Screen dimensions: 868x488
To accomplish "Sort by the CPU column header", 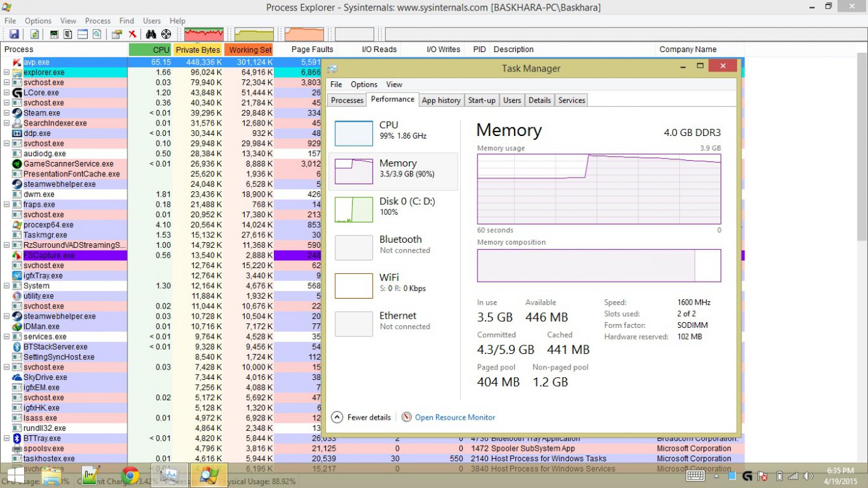I will click(150, 49).
